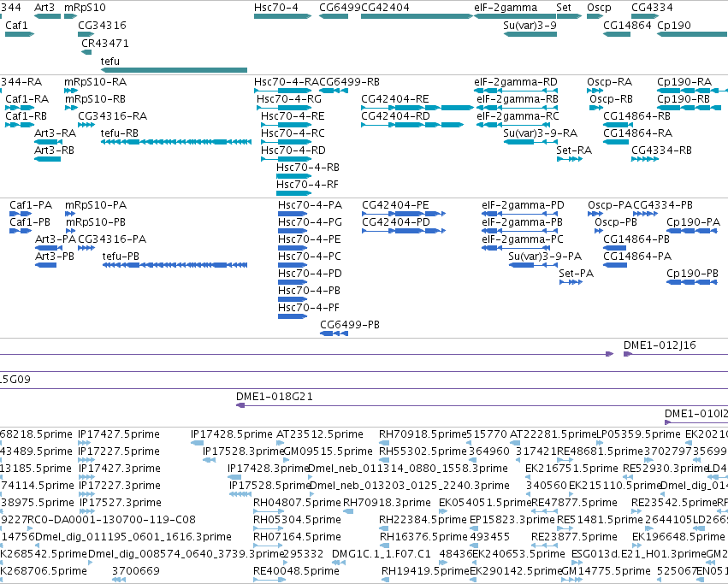Click protein CG6499-PB
The width and height of the screenshot is (728, 584).
coord(334,333)
